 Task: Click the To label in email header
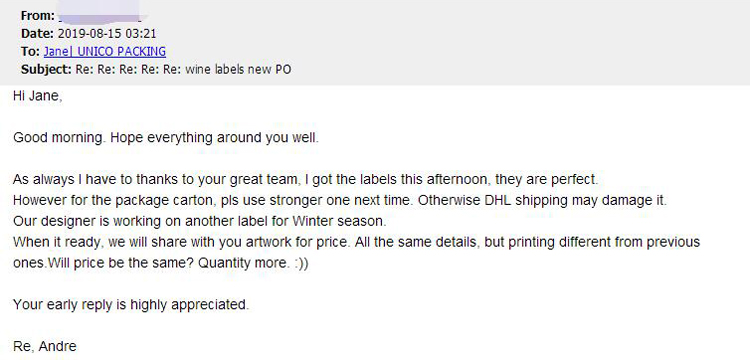tap(30, 52)
